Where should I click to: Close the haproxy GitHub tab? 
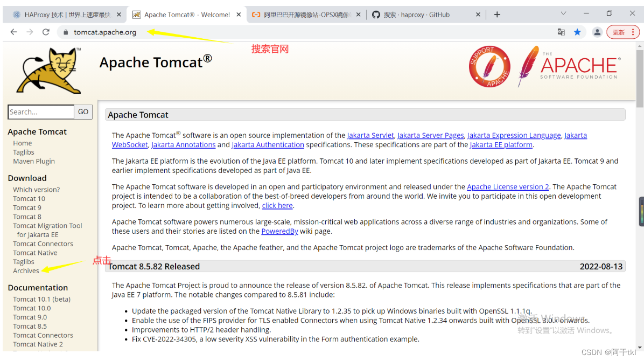pos(478,15)
